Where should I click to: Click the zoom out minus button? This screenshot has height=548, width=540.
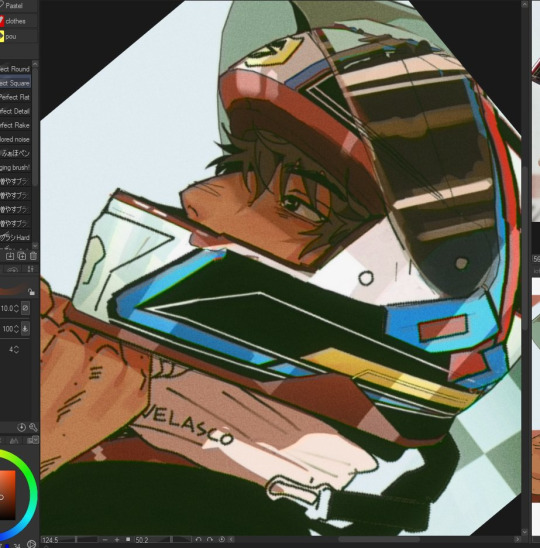(105, 540)
